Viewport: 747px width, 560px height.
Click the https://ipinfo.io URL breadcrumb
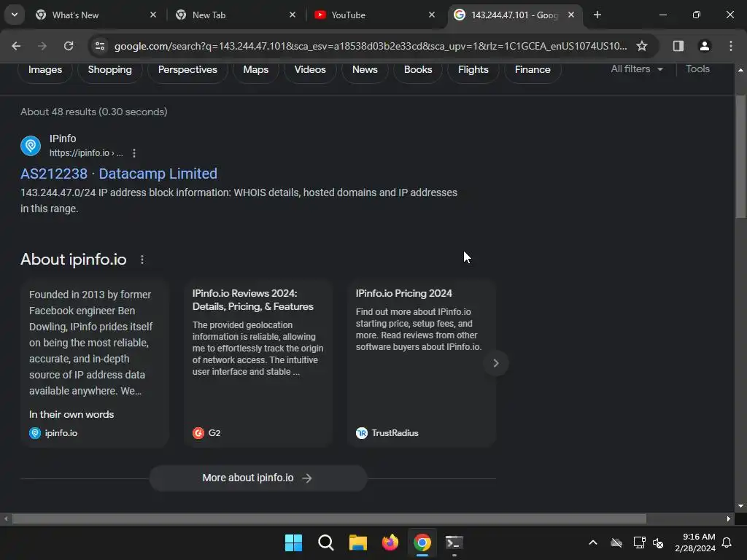pyautogui.click(x=86, y=153)
